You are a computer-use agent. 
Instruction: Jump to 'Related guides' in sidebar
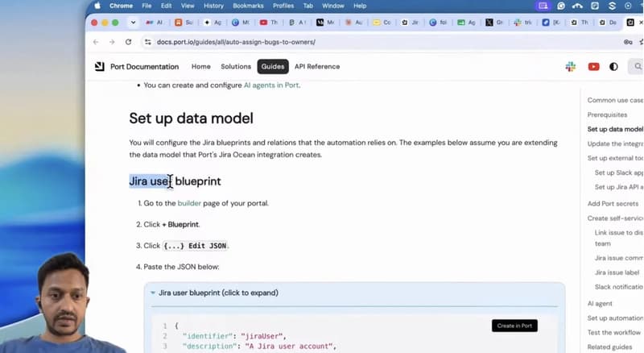pos(609,347)
